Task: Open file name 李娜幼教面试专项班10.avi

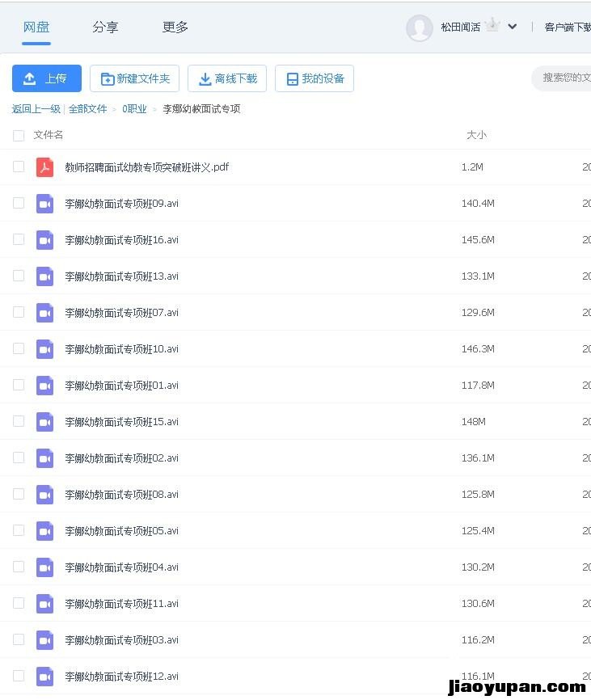Action: [122, 349]
